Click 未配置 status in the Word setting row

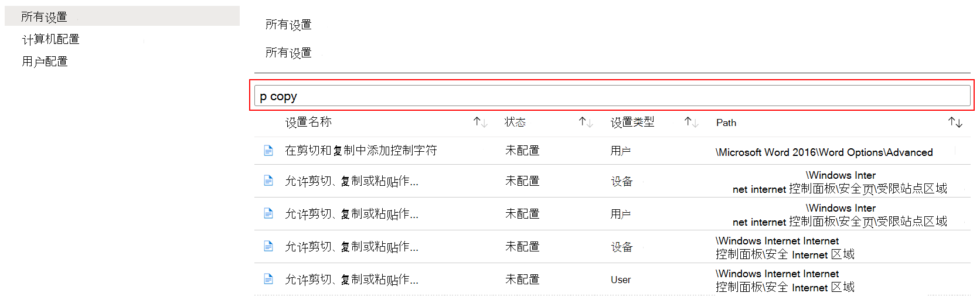[x=522, y=151]
